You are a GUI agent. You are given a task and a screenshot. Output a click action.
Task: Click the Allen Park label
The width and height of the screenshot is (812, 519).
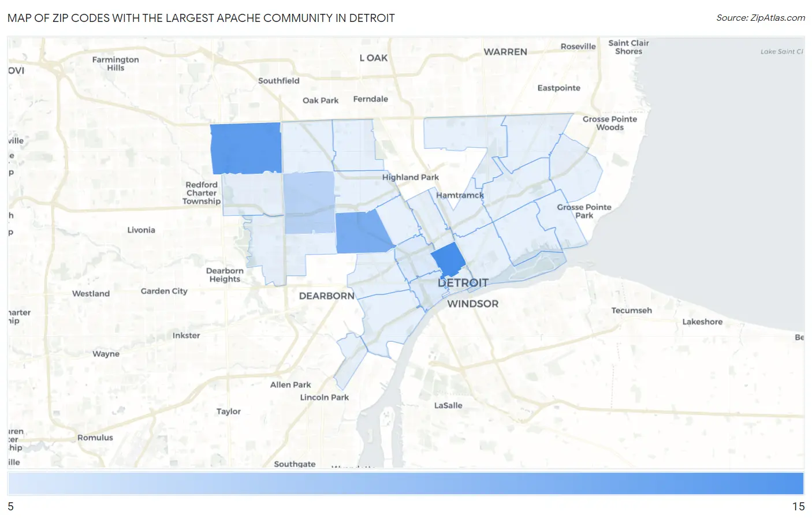[290, 384]
